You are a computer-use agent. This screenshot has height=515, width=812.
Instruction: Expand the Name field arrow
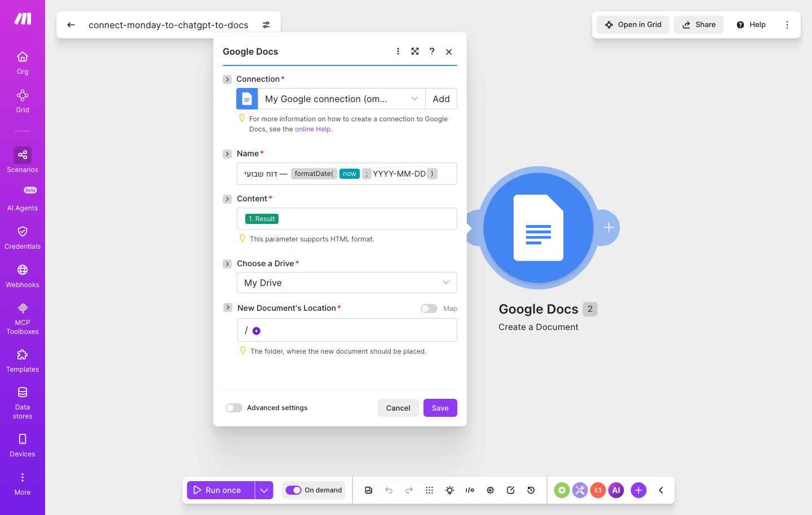227,154
